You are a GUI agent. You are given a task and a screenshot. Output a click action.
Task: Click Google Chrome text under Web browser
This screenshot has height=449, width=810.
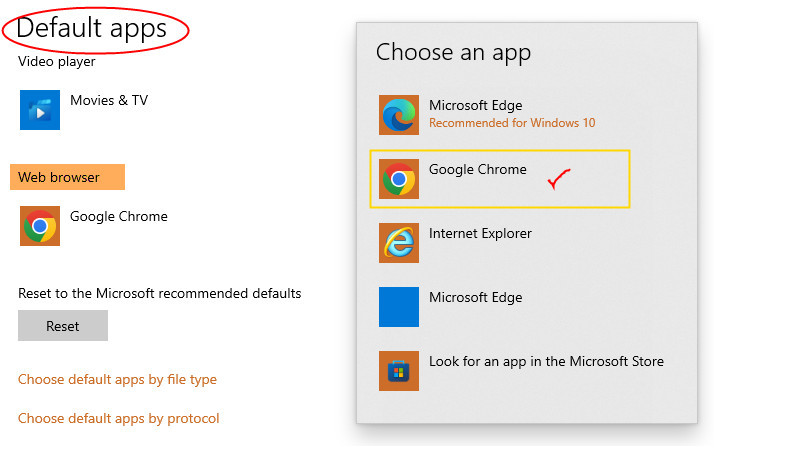click(x=119, y=217)
